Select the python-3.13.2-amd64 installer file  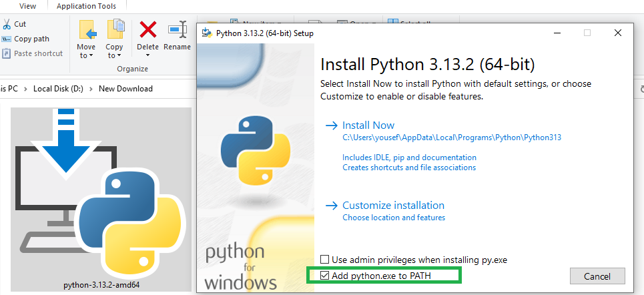tap(101, 200)
